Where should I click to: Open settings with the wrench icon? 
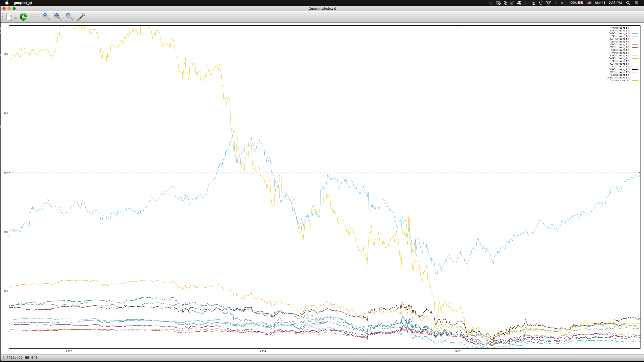[81, 17]
